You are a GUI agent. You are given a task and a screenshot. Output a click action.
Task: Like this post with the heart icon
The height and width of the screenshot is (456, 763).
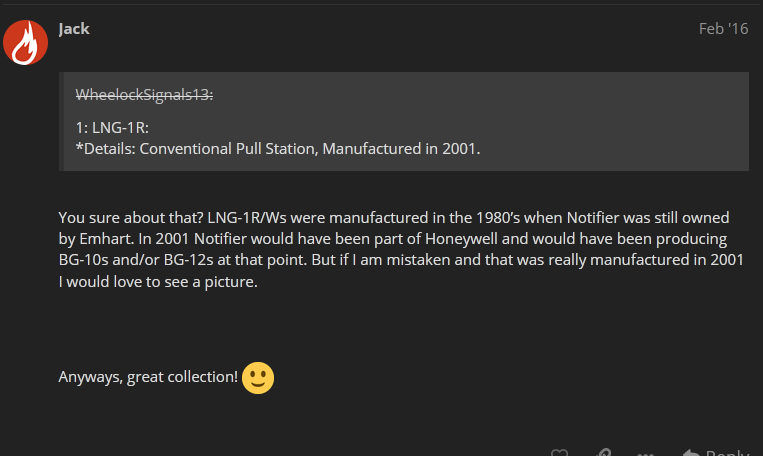[x=559, y=453]
